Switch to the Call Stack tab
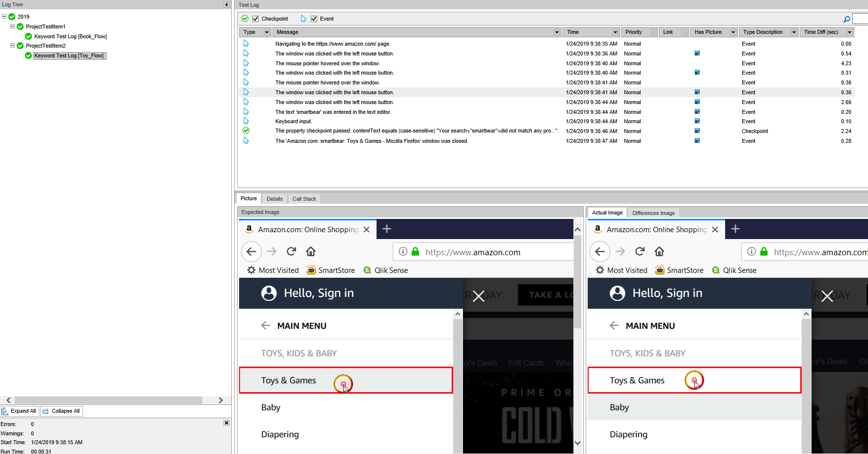Image resolution: width=868 pixels, height=454 pixels. [x=304, y=199]
